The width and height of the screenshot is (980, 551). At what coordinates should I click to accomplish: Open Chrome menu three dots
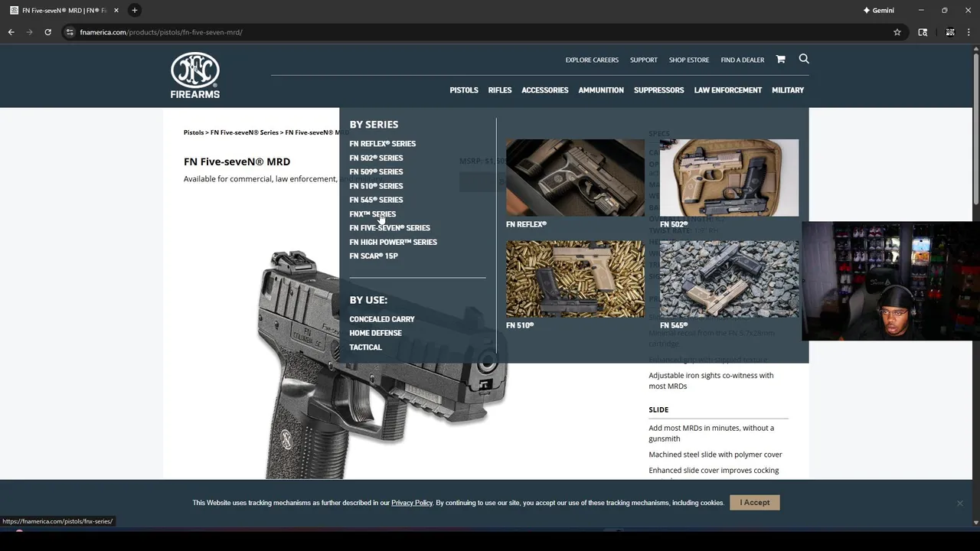point(969,32)
